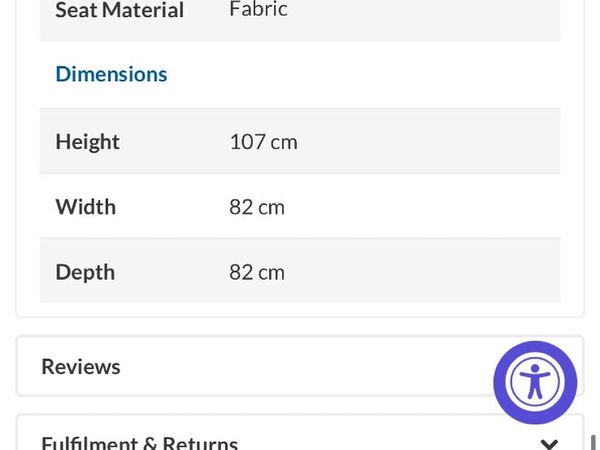Select the Fabric value text
The image size is (600, 450).
[258, 8]
